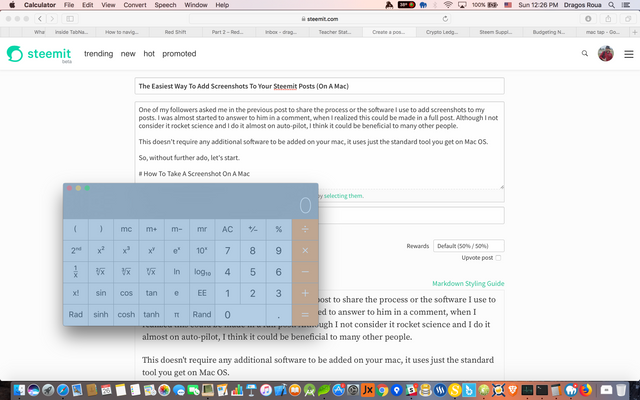Switch to the Red Shift tab

tap(176, 32)
